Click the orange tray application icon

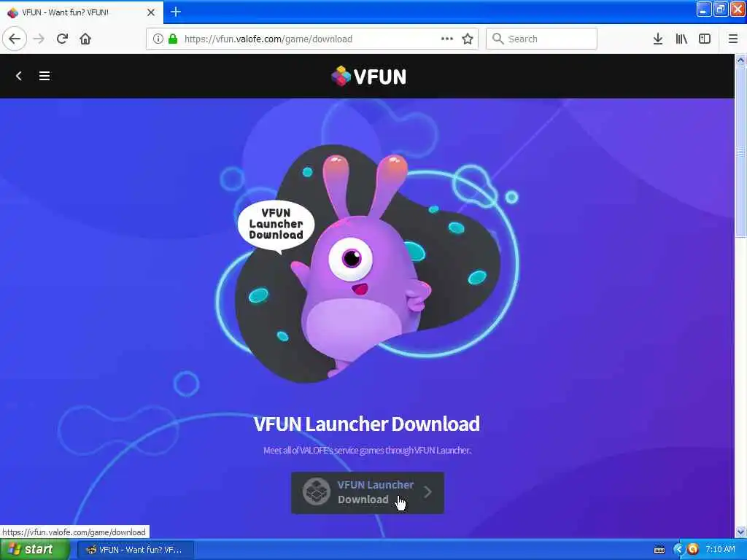pyautogui.click(x=693, y=550)
